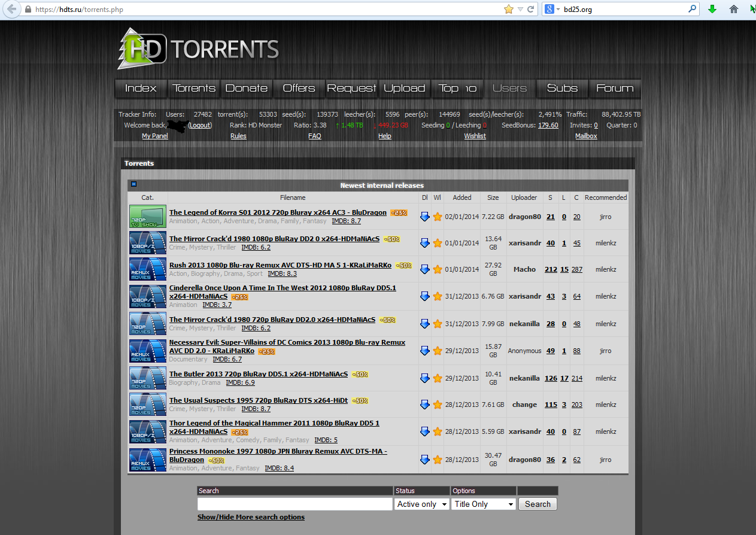This screenshot has height=535, width=756.
Task: Download The Usual Suspects torrent arrow
Action: (425, 405)
